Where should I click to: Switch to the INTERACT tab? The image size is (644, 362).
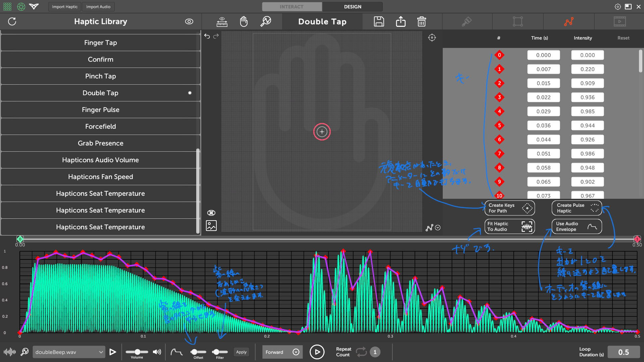click(x=291, y=7)
